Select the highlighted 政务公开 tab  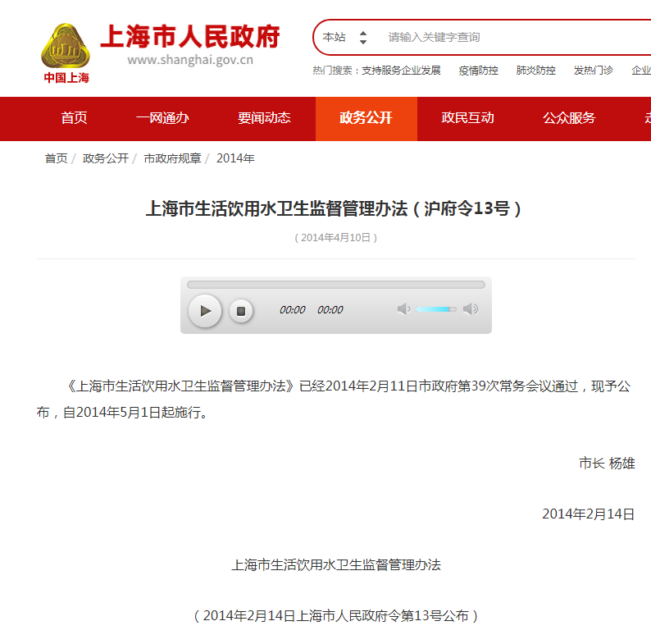(x=366, y=119)
